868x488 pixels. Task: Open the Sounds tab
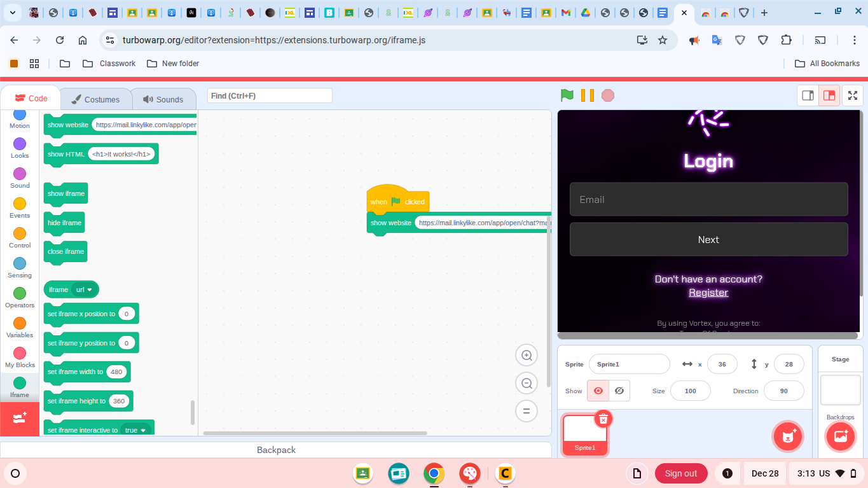(163, 99)
